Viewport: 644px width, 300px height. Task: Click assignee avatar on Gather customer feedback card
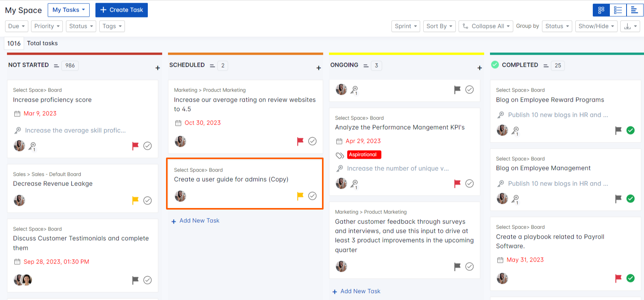click(x=341, y=266)
